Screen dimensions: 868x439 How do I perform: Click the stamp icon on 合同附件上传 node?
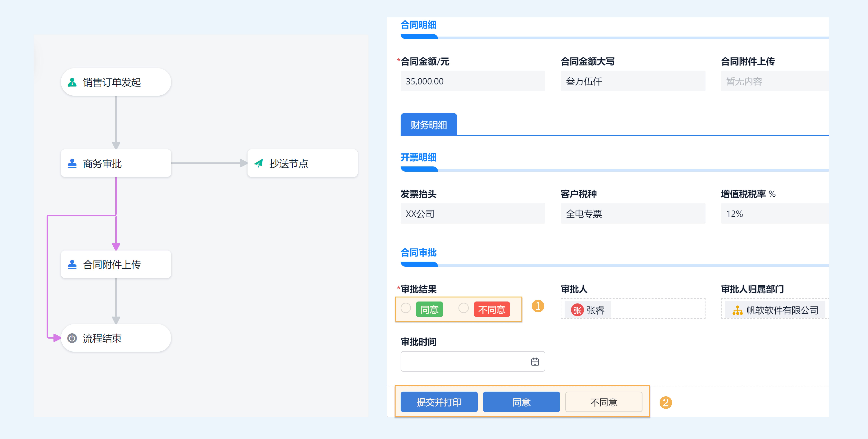72,264
